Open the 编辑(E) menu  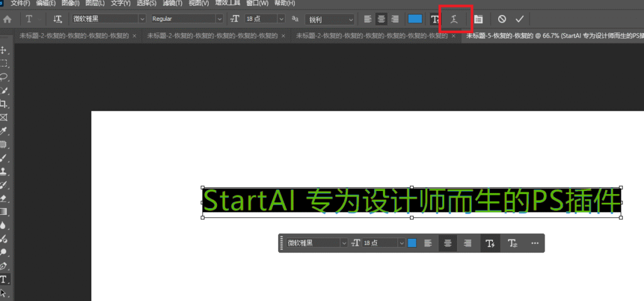click(46, 3)
